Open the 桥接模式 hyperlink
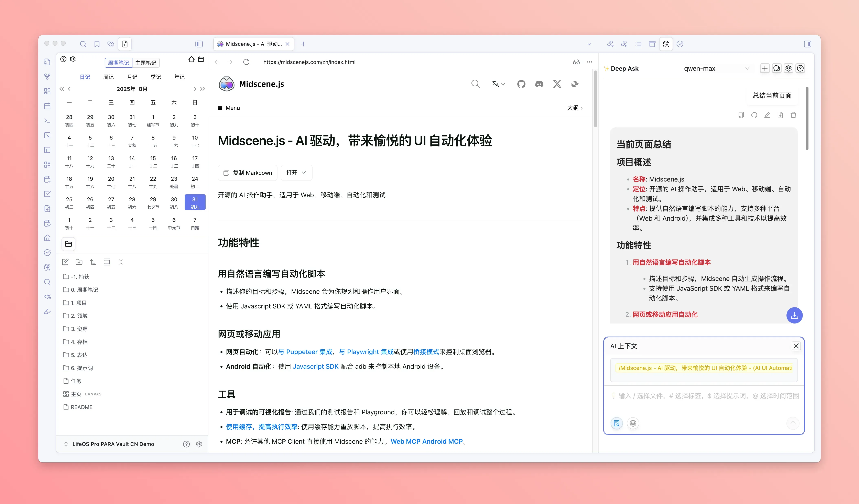 point(426,352)
